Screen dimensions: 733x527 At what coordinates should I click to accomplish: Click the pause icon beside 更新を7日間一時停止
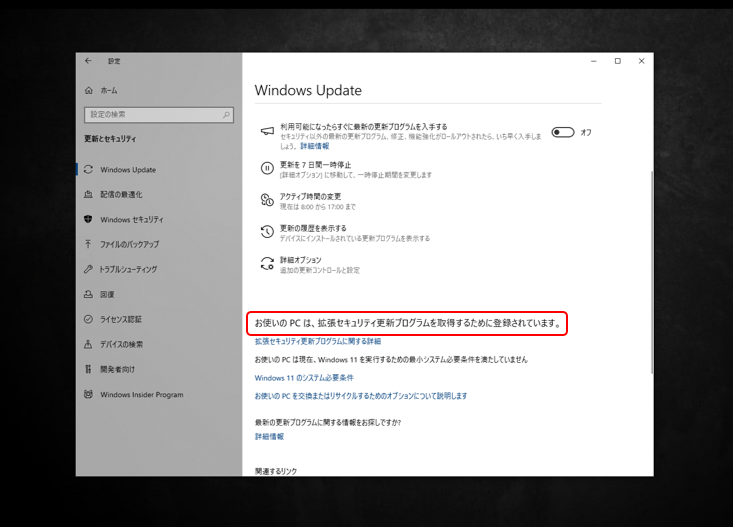pos(267,169)
